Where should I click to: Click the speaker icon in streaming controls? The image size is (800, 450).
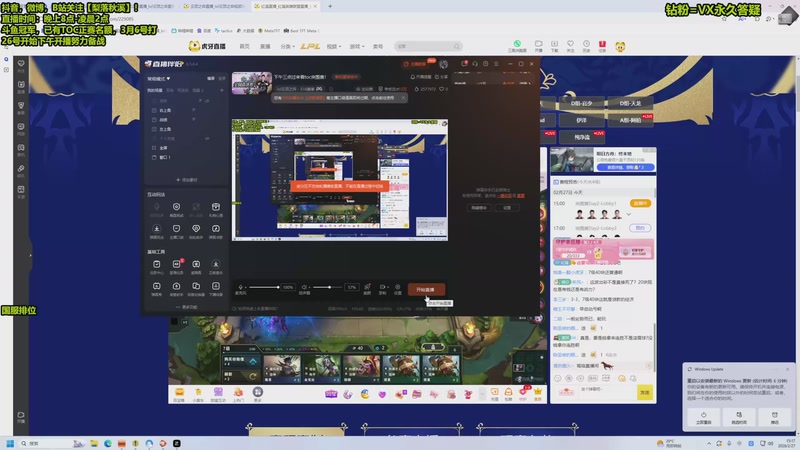(304, 287)
